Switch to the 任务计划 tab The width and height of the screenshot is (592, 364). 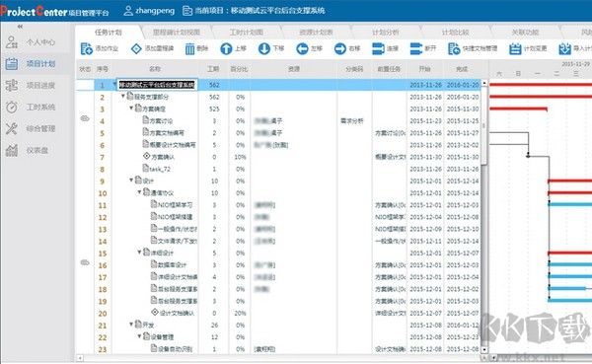click(108, 33)
